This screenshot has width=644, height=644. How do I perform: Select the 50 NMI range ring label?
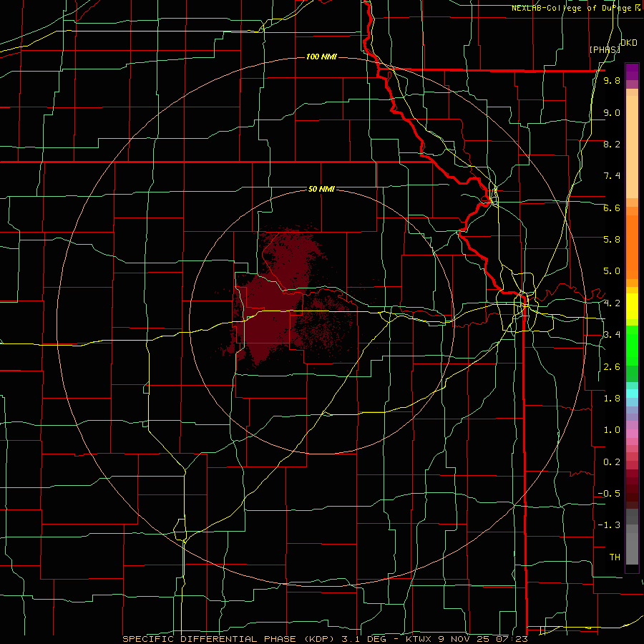pyautogui.click(x=321, y=189)
